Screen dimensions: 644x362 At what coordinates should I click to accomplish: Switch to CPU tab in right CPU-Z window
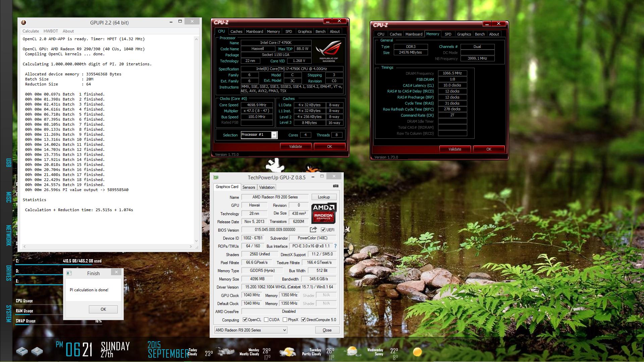pos(381,34)
